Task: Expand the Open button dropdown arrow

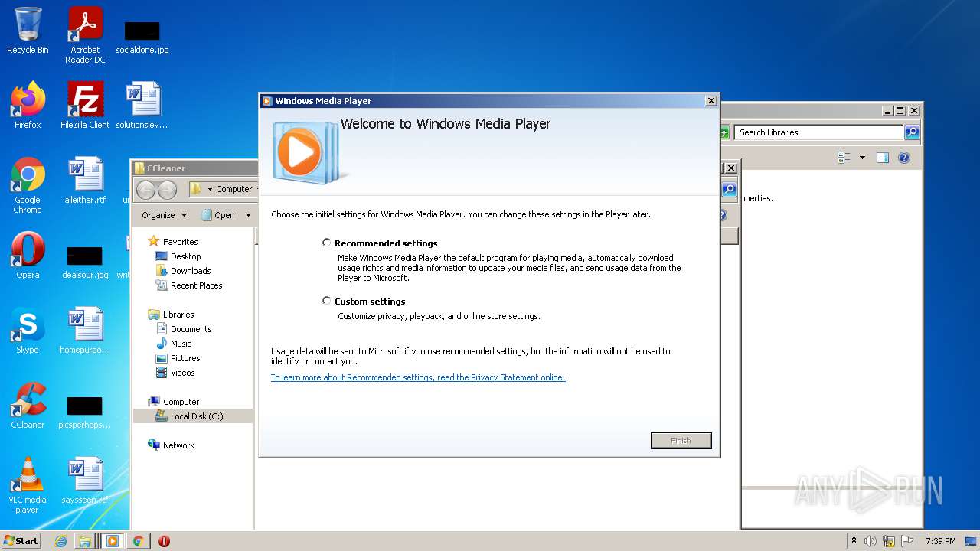Action: pos(248,215)
